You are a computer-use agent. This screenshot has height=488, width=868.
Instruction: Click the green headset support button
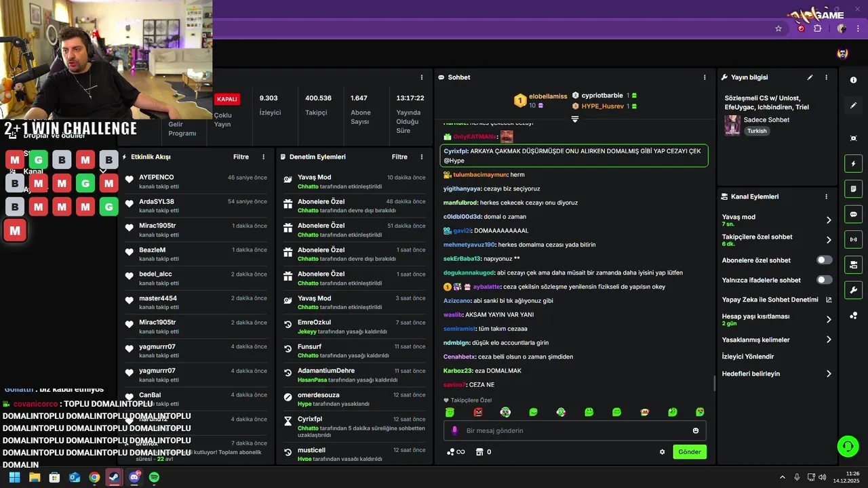point(848,446)
